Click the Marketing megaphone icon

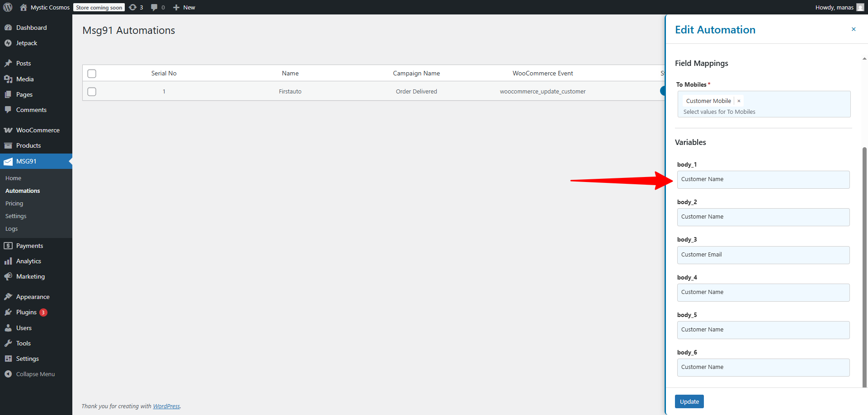click(x=8, y=276)
